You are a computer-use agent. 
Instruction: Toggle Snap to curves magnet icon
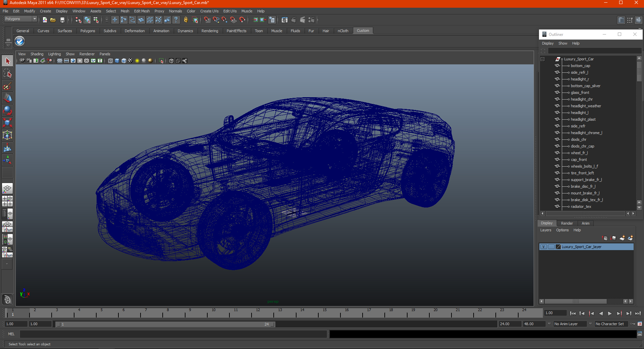point(216,20)
